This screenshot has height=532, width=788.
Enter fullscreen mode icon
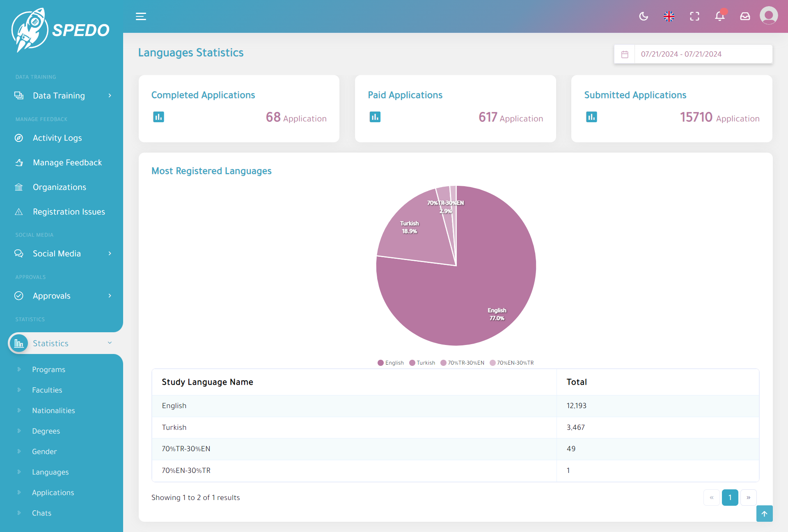(694, 16)
